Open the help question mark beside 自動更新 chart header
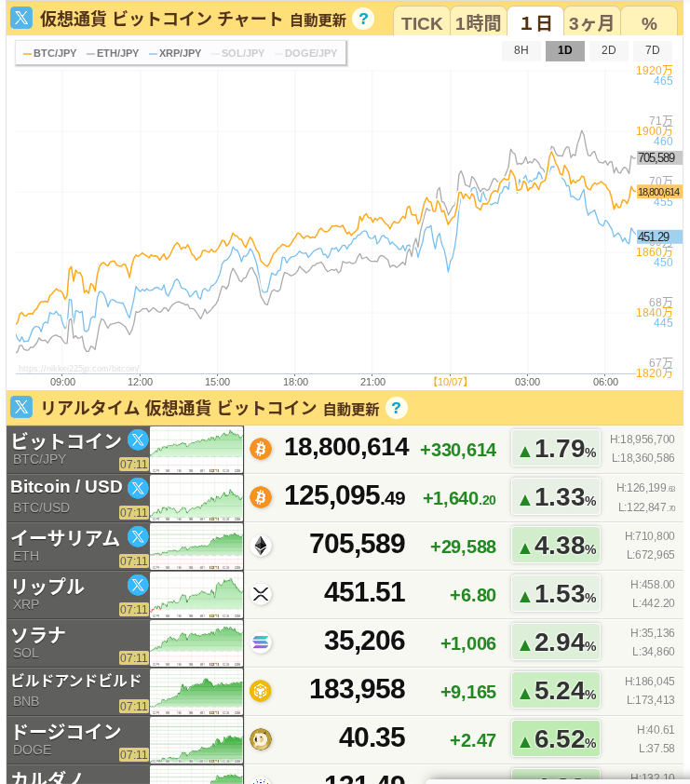The width and height of the screenshot is (690, 784). pos(364,19)
